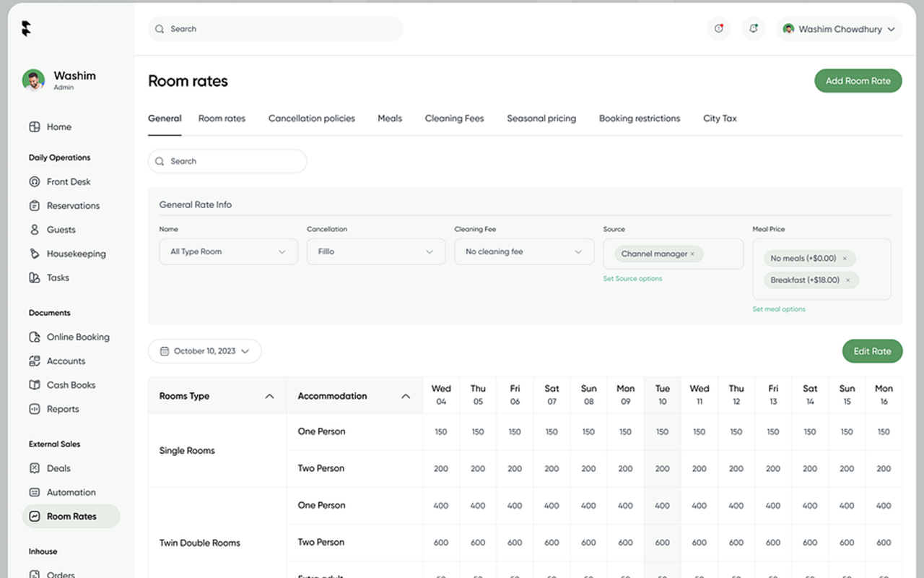Switch to the Seasonal pricing tab
924x578 pixels.
tap(541, 118)
